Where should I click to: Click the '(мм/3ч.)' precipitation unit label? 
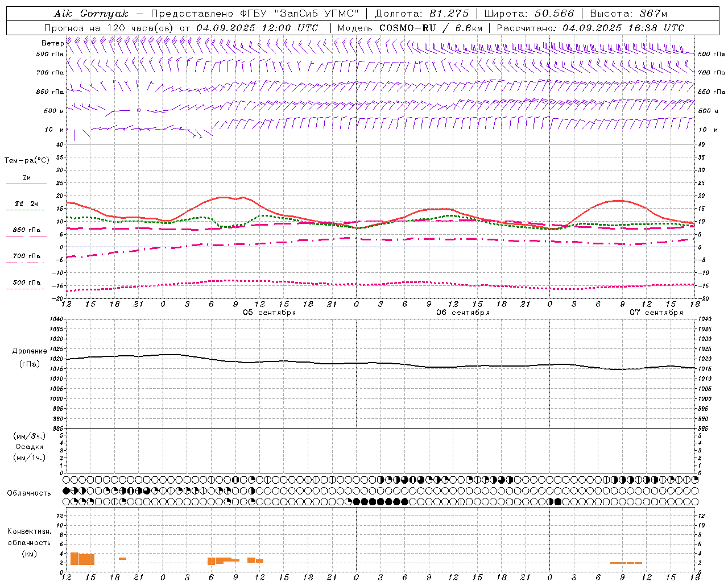click(30, 436)
